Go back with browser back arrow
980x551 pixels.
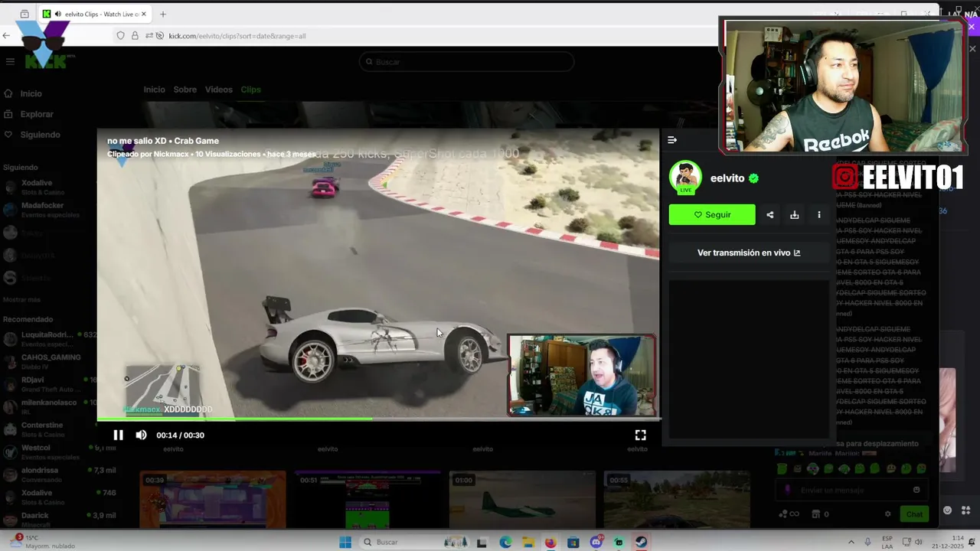pos(7,35)
